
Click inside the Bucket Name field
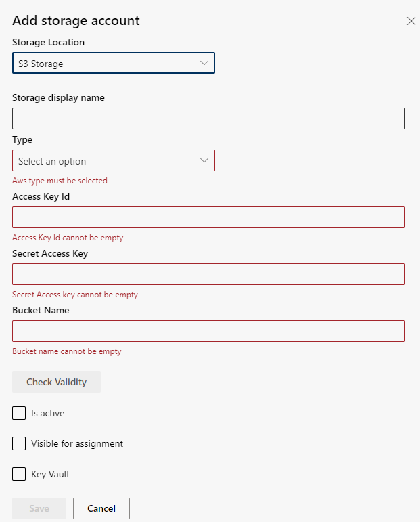point(208,331)
